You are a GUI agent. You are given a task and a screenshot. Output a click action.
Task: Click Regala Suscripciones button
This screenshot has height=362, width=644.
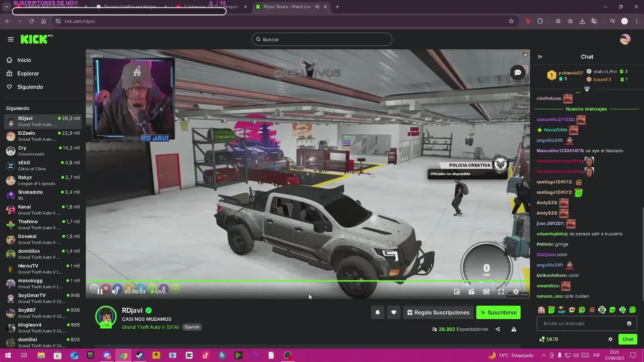pyautogui.click(x=438, y=313)
